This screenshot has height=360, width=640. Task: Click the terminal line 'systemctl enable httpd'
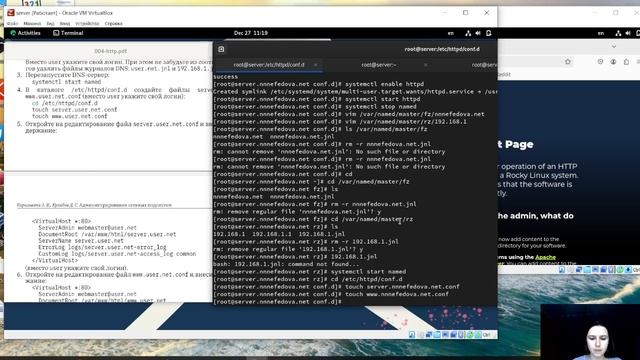pos(384,84)
